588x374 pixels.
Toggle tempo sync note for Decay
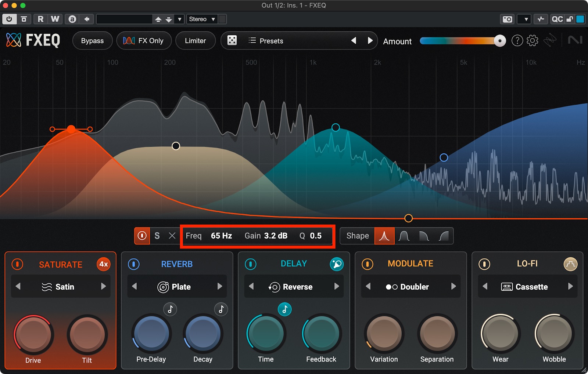[221, 309]
